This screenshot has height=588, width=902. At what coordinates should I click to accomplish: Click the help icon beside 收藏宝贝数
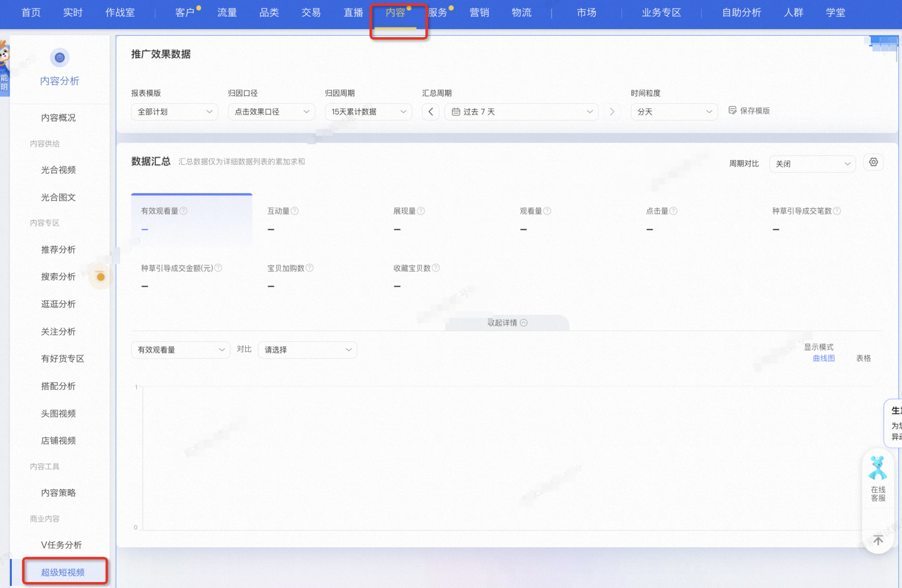click(436, 268)
